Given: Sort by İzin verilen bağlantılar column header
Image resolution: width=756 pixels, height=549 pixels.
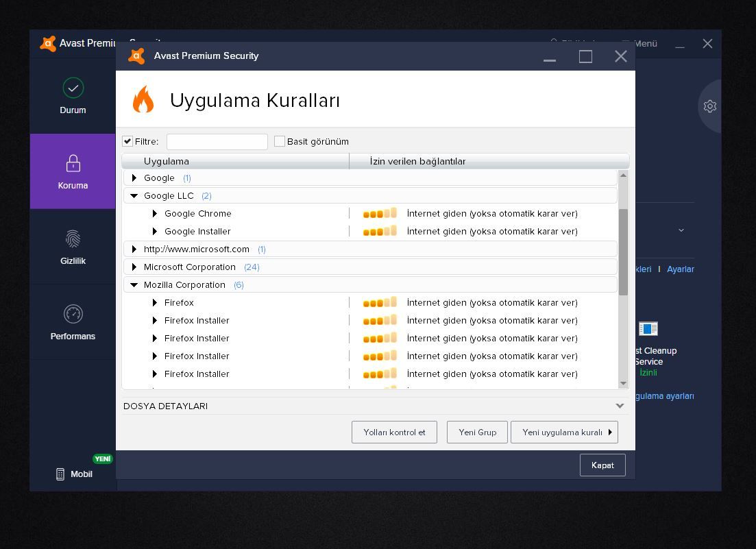Looking at the screenshot, I should (x=489, y=162).
